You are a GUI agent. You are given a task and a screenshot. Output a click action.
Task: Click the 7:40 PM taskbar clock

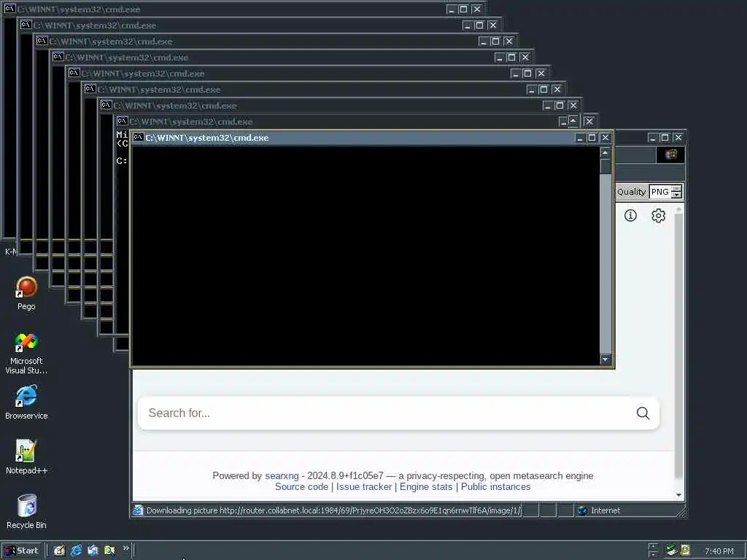[719, 551]
